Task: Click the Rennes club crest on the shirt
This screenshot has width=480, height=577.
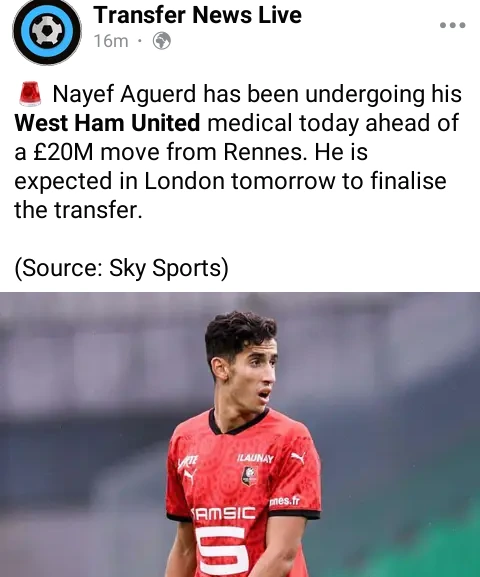Action: (249, 476)
